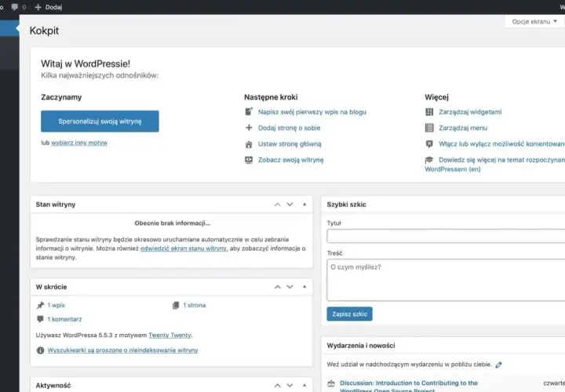The height and width of the screenshot is (392, 565).
Task: Click the write-post icon beside Napisz swój pierwszy wpis
Action: pyautogui.click(x=249, y=112)
